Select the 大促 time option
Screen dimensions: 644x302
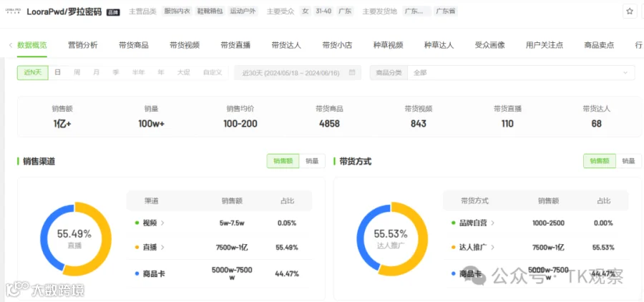[184, 72]
